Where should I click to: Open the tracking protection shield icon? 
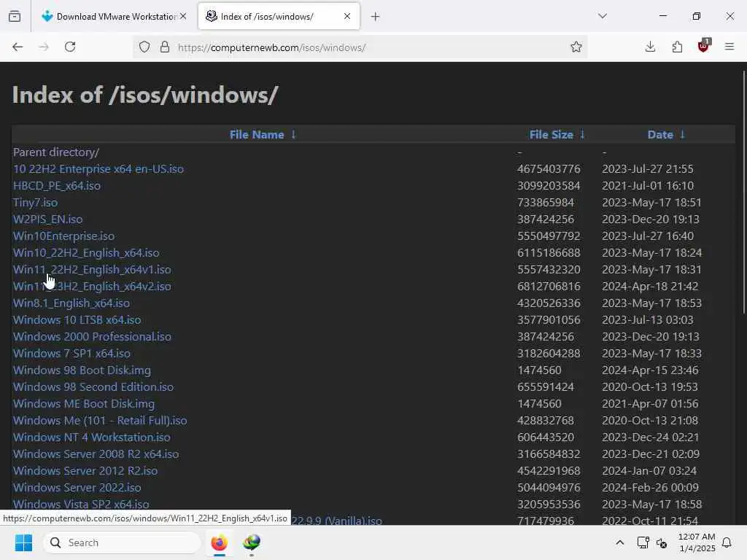[x=144, y=47]
